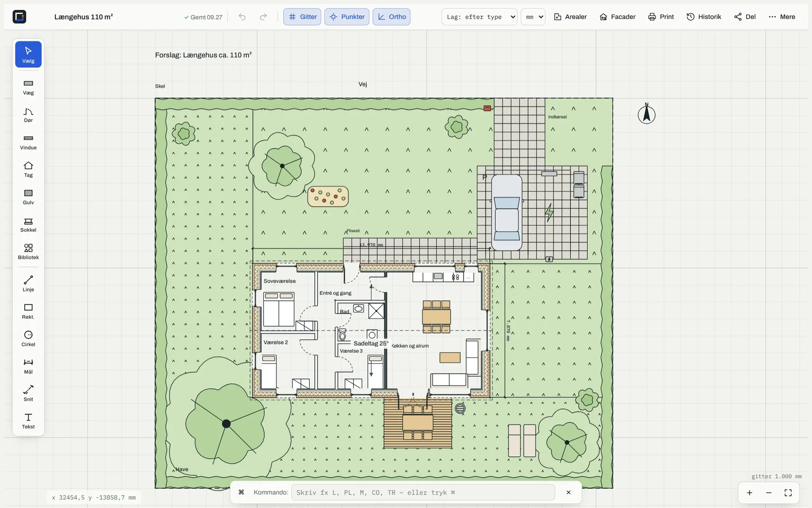Select the Køkken og alrum label

410,346
